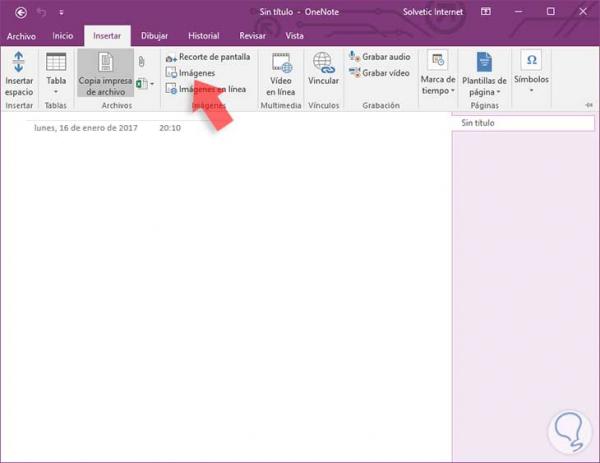This screenshot has width=600, height=463.
Task: Maximize the OneNote window
Action: pyautogui.click(x=551, y=12)
